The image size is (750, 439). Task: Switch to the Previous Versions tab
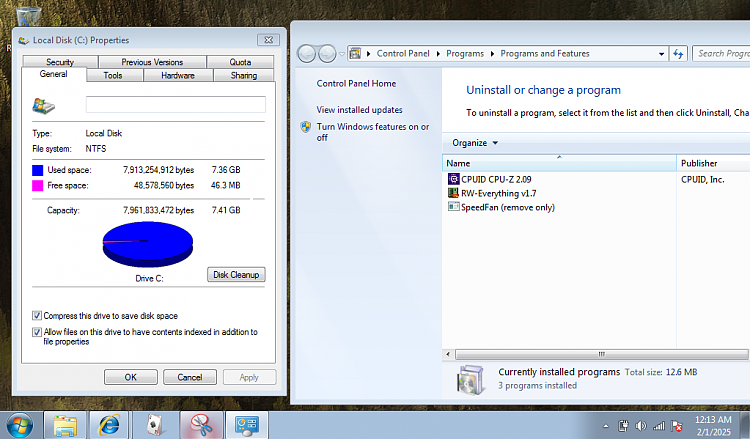click(152, 62)
